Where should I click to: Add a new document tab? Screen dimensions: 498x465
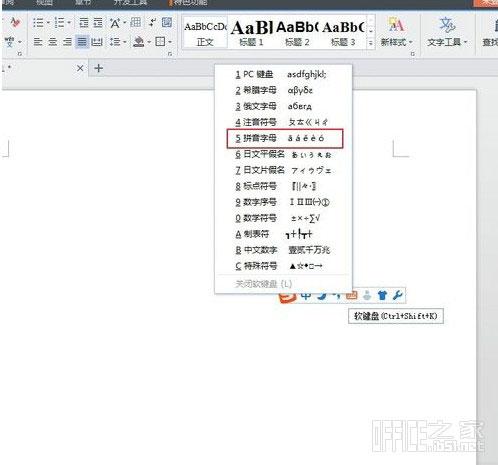click(x=98, y=68)
